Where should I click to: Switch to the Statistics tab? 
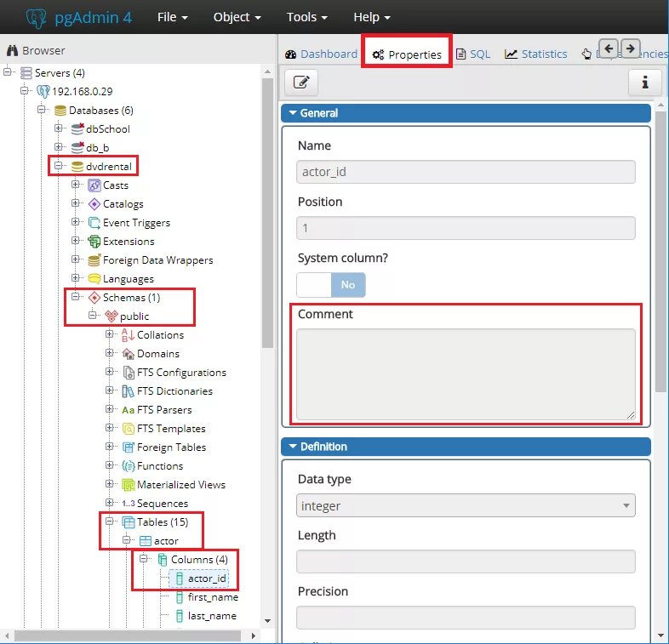[x=536, y=54]
